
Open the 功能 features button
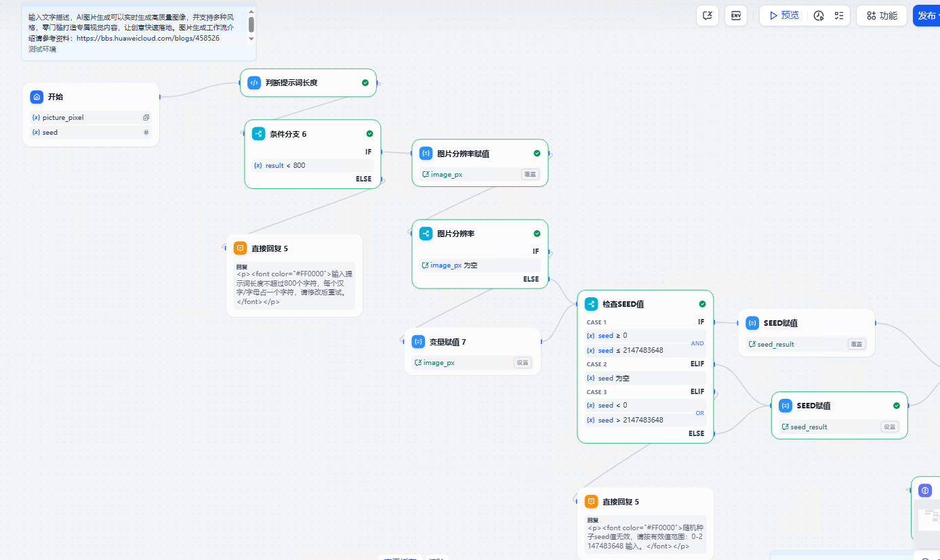881,16
